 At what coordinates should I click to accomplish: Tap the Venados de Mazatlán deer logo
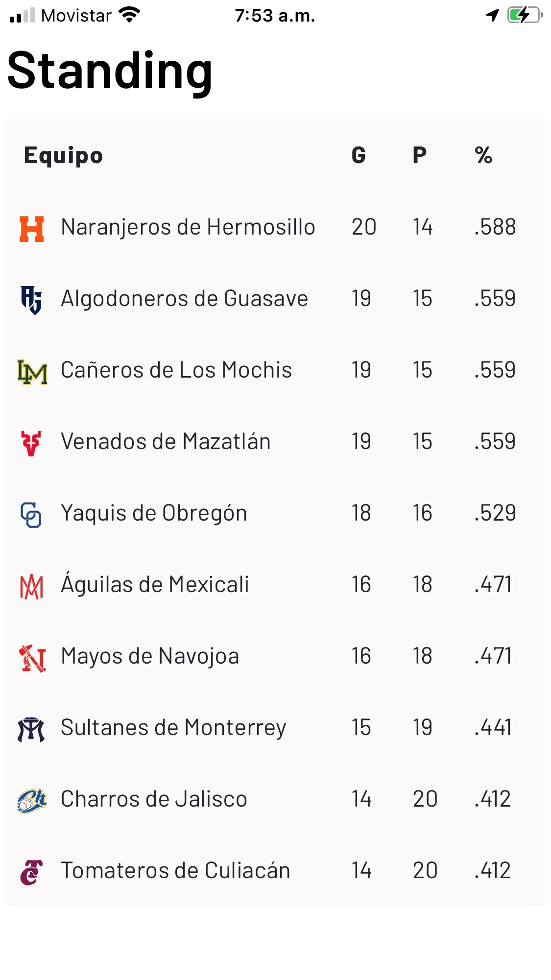pos(31,443)
